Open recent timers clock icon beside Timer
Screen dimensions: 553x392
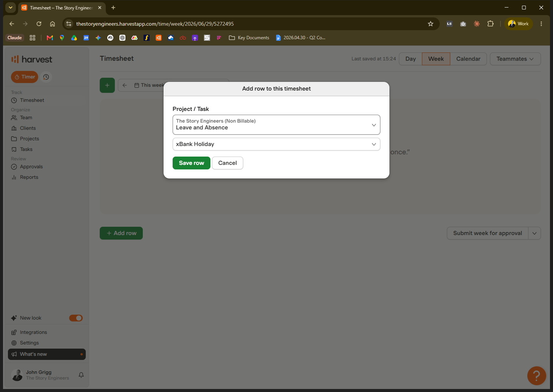[46, 77]
